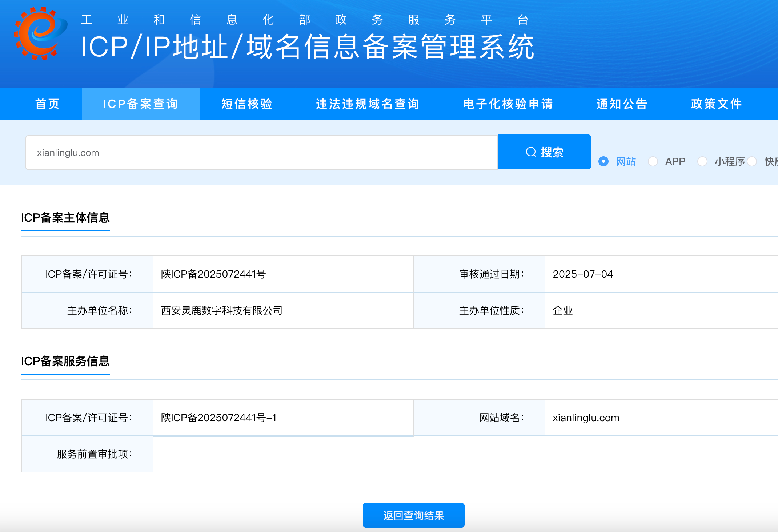
Task: Open the 政策文件 tab
Action: point(716,104)
